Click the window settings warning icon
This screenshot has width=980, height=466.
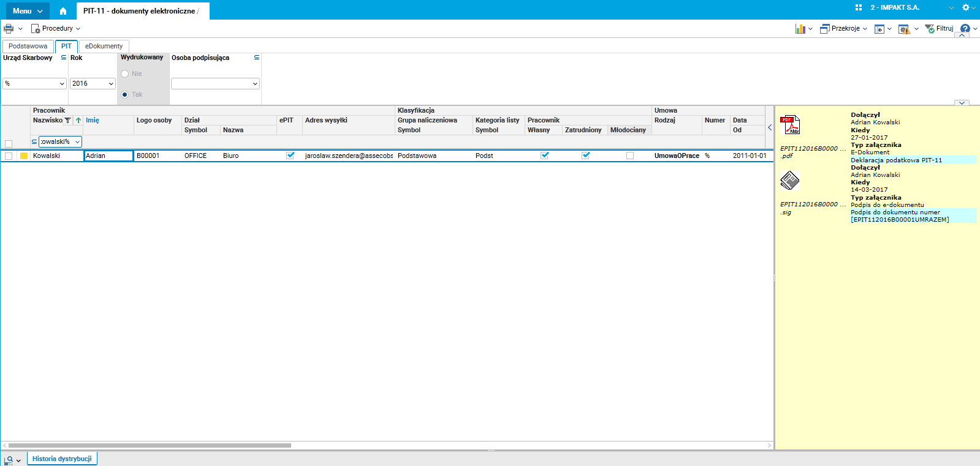[904, 29]
